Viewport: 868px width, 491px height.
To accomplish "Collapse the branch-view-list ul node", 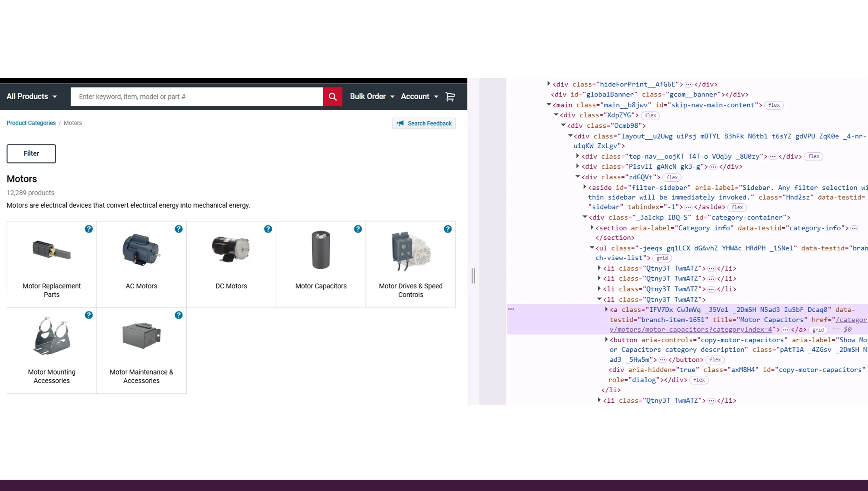I will [592, 248].
